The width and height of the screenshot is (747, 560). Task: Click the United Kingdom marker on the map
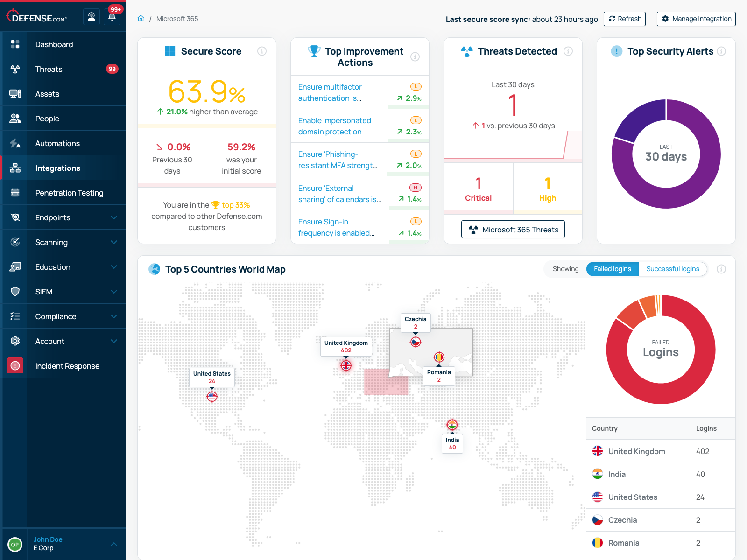pos(345,366)
